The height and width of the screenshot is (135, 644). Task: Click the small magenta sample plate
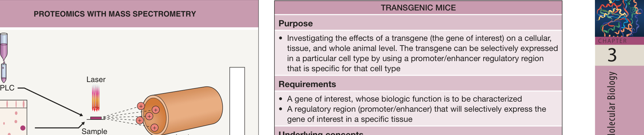(x=96, y=118)
